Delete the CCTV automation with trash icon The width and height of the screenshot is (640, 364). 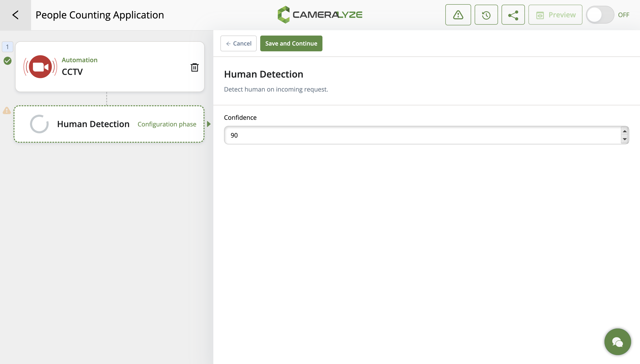(194, 68)
